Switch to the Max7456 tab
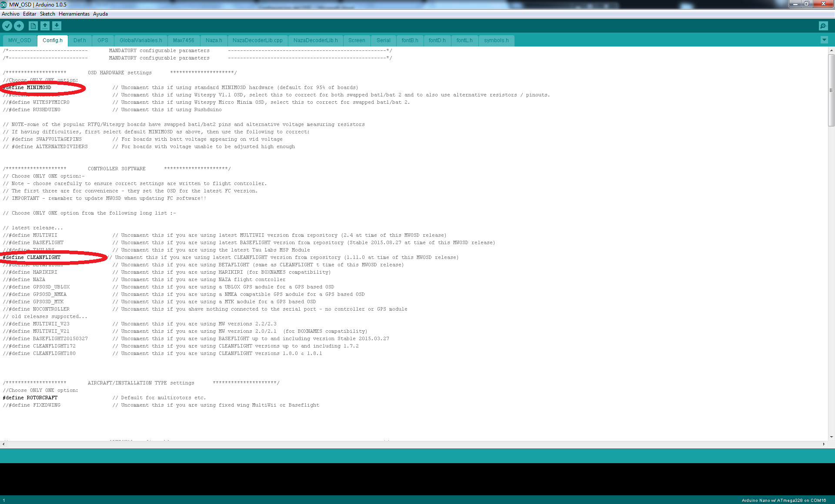Screen dimensions: 835x504 (183, 40)
